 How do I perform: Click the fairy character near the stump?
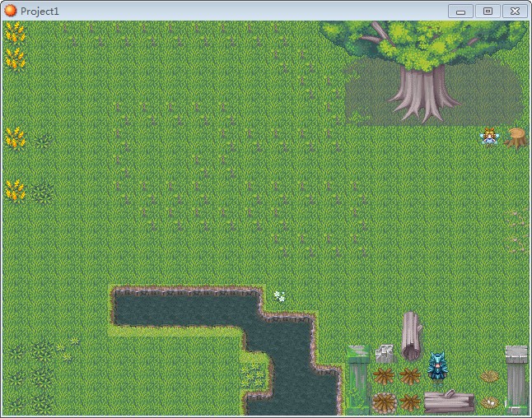click(x=489, y=137)
